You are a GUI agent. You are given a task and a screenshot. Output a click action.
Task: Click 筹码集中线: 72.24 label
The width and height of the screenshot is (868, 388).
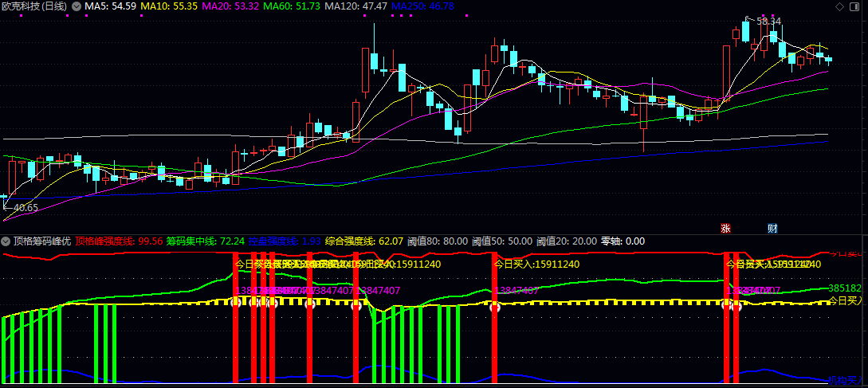point(206,241)
